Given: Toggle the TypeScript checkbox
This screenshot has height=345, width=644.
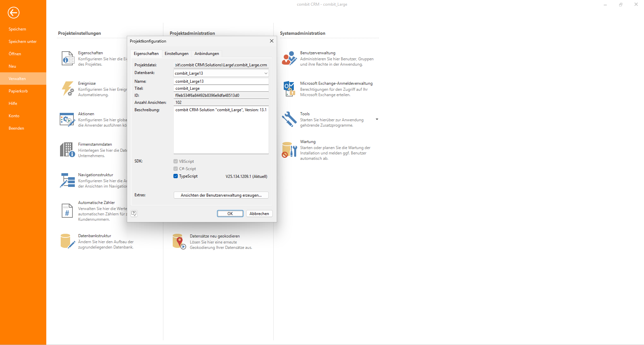Looking at the screenshot, I should [x=175, y=176].
